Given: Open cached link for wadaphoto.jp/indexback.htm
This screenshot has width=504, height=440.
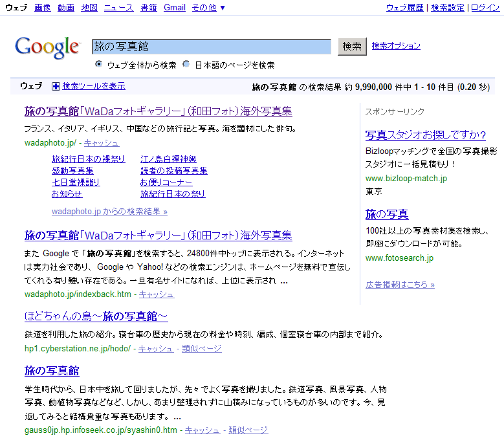Looking at the screenshot, I should (157, 294).
